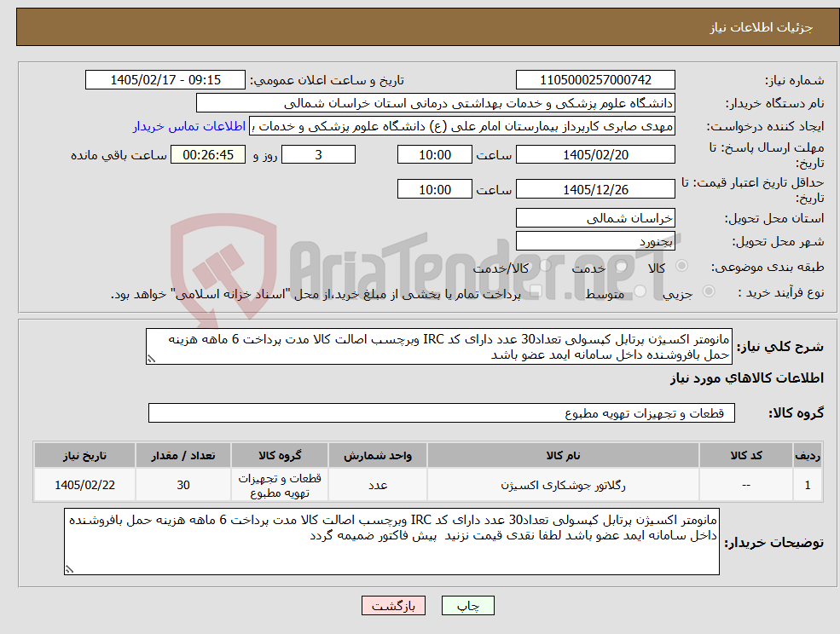Click the group cell قطعات و تجهیزات تهویه مطبوع in the table row
The image size is (840, 634).
point(280,485)
